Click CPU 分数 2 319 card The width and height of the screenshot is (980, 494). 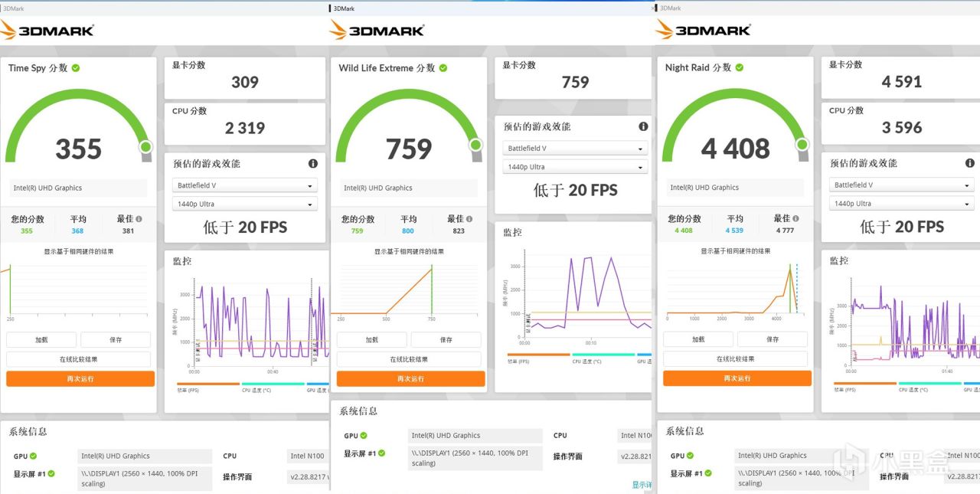[245, 123]
